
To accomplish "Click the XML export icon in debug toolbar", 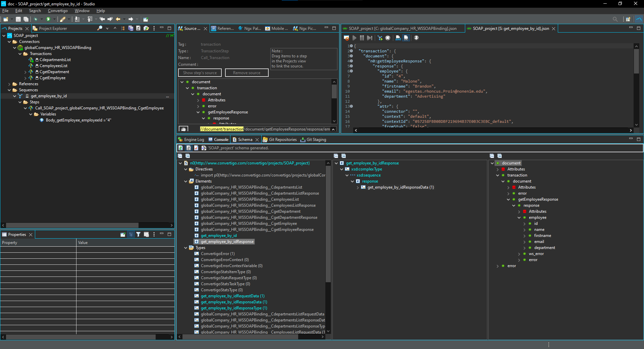I will point(398,38).
